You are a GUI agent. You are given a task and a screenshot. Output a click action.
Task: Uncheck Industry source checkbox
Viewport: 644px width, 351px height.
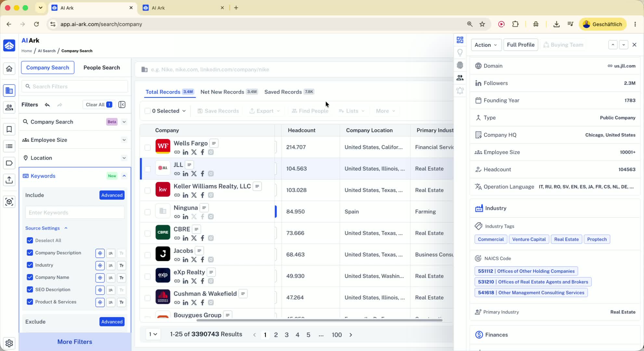coord(30,265)
